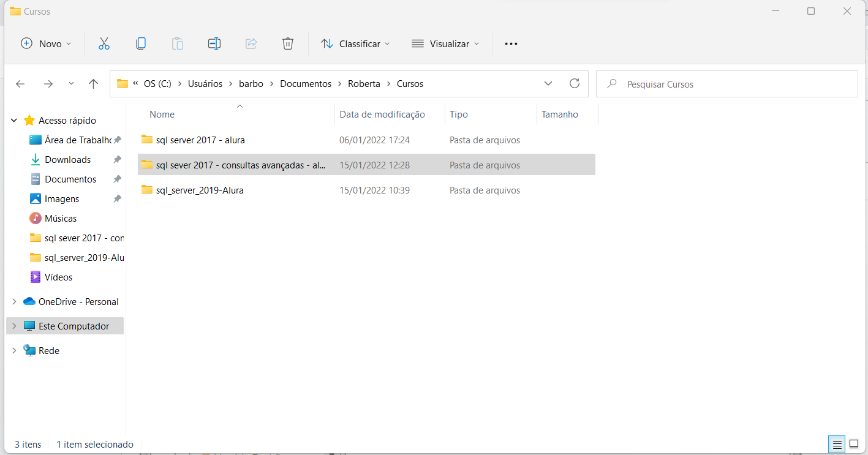Click the date 15/01/2022 12:28
868x455 pixels.
tap(374, 165)
